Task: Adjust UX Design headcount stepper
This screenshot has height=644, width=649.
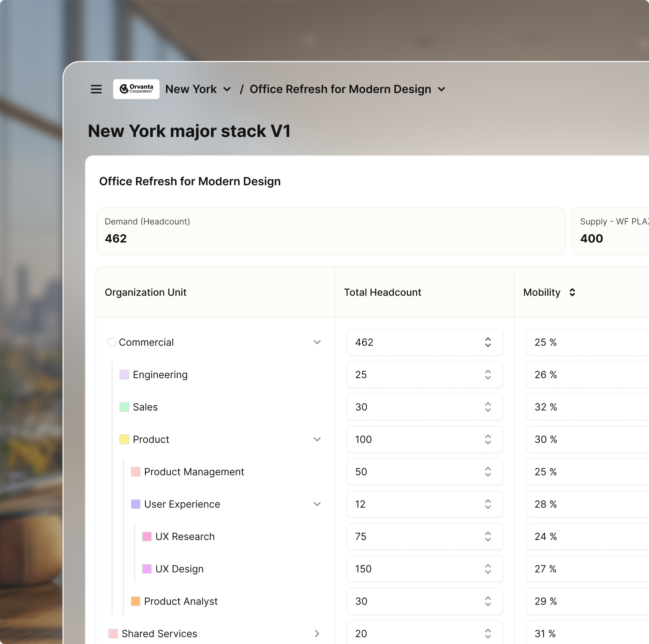Action: tap(488, 569)
